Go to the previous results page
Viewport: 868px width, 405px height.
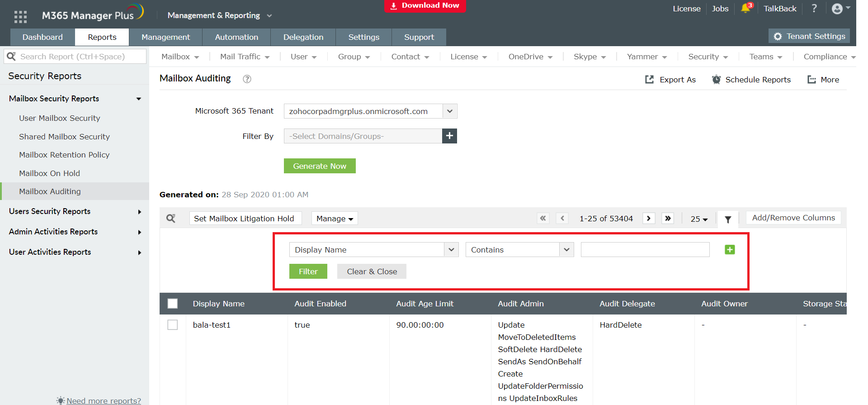pyautogui.click(x=562, y=219)
